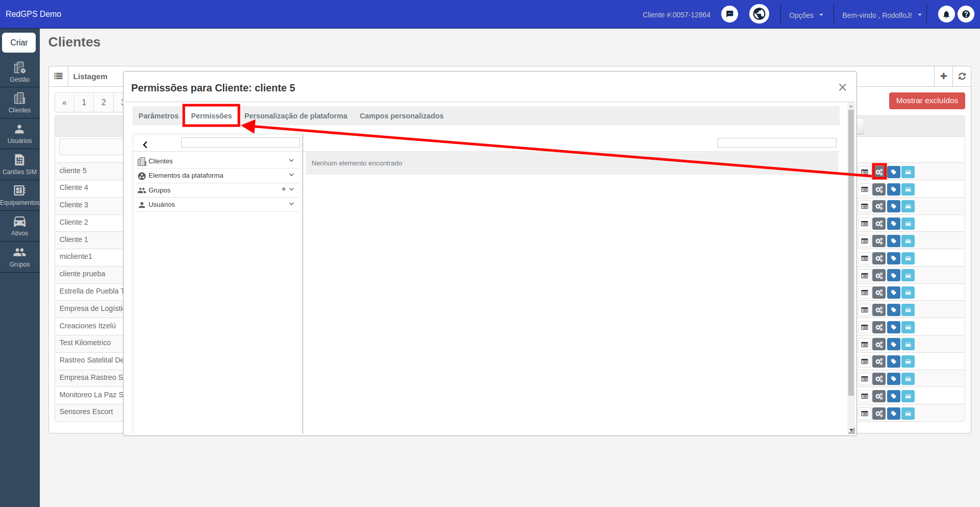980x507 pixels.
Task: Click the car icon for Cliente 2
Action: tap(908, 224)
